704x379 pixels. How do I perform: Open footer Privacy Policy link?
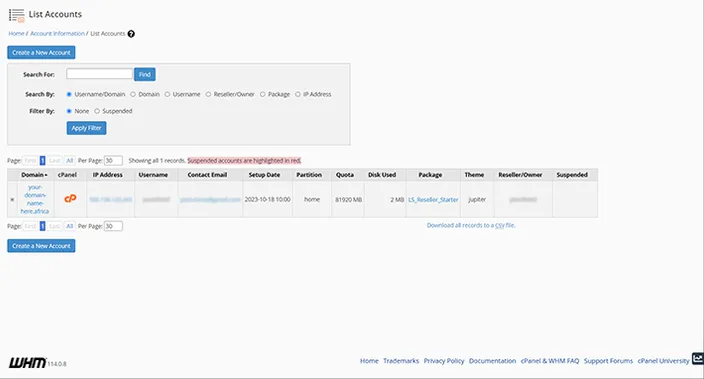click(x=444, y=361)
